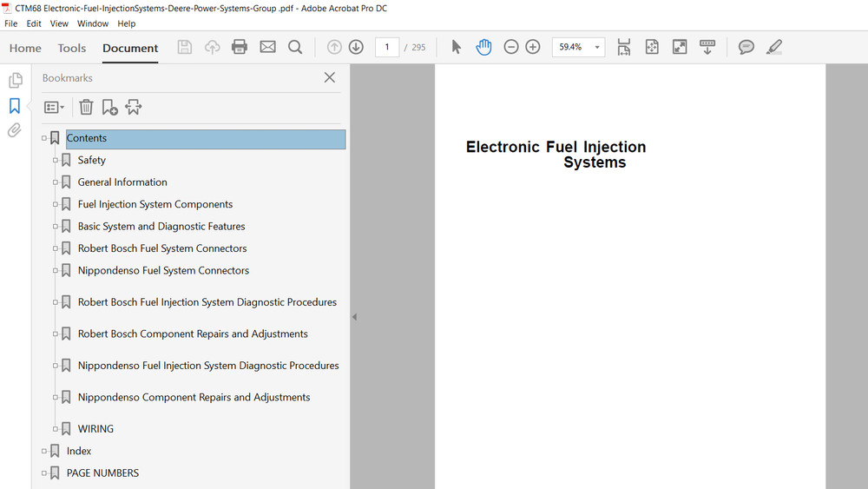Open the File menu
Screen dimensions: 868x489
pyautogui.click(x=10, y=23)
